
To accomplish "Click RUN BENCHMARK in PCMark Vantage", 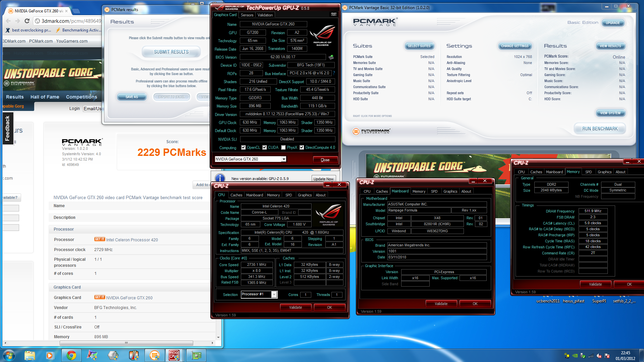I will pos(600,129).
